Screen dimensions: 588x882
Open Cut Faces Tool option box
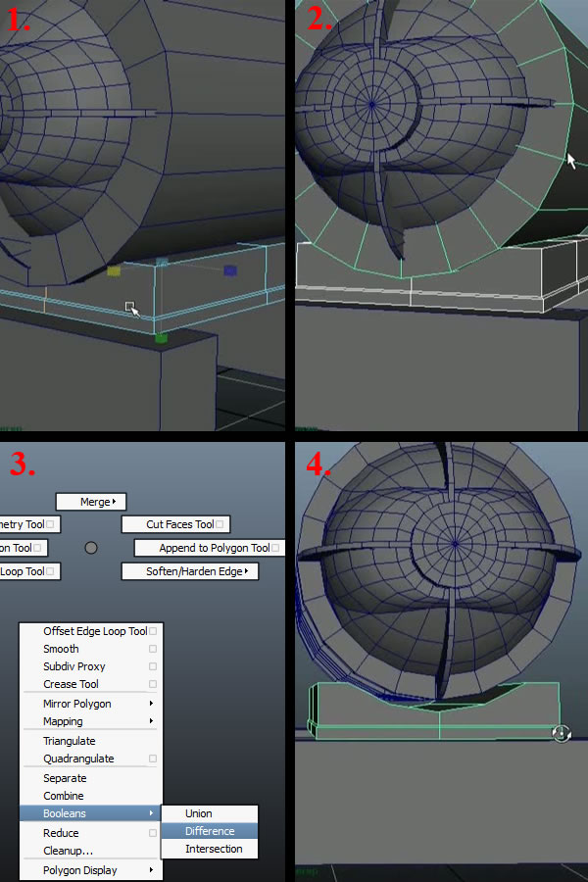pos(222,525)
